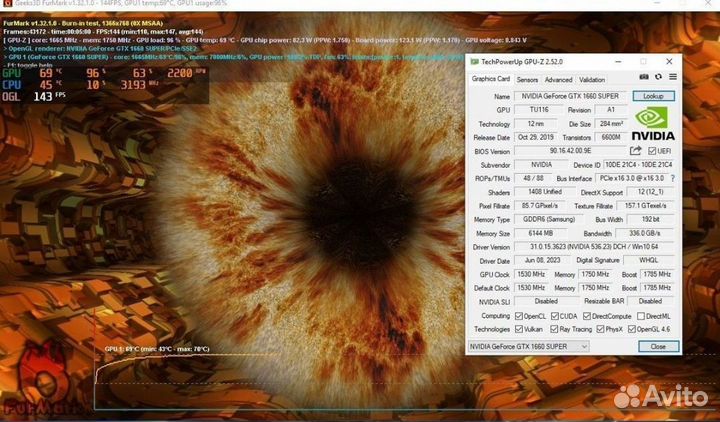720x422 pixels.
Task: Open the Validation tab
Action: tap(592, 79)
